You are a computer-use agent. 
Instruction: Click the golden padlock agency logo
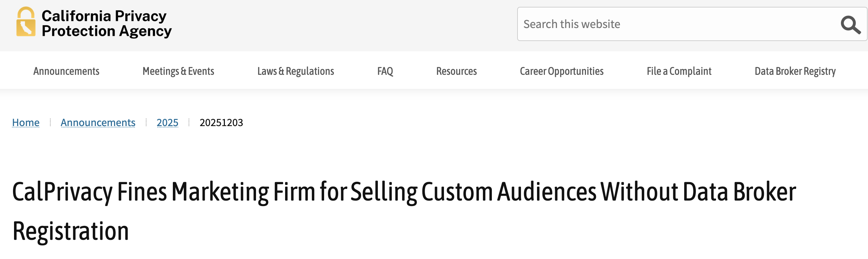click(x=26, y=22)
